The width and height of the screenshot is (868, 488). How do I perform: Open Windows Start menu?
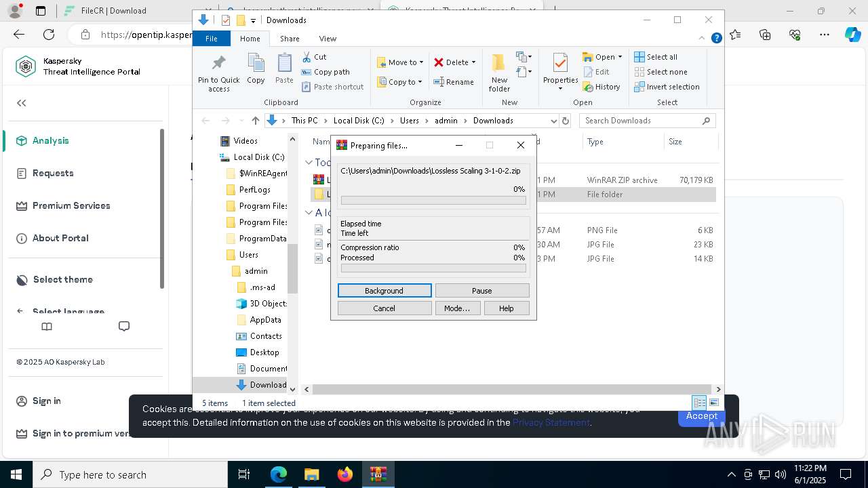[x=16, y=474]
